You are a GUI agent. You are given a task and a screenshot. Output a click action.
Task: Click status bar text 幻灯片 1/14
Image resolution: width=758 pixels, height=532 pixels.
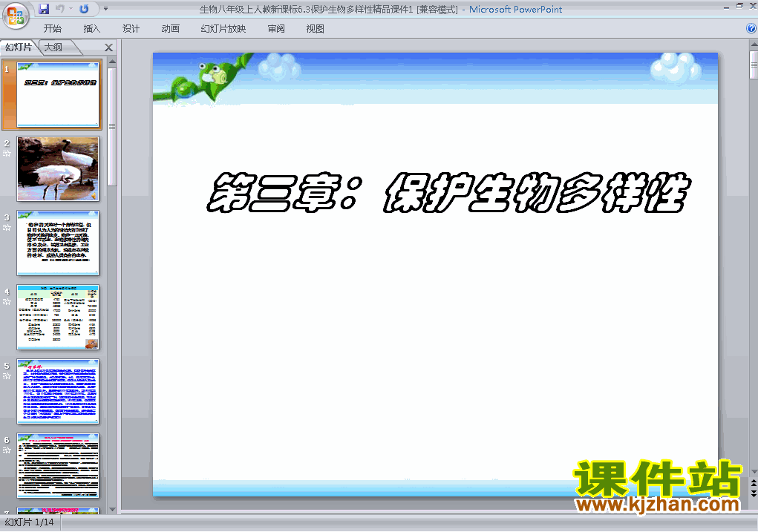point(30,522)
